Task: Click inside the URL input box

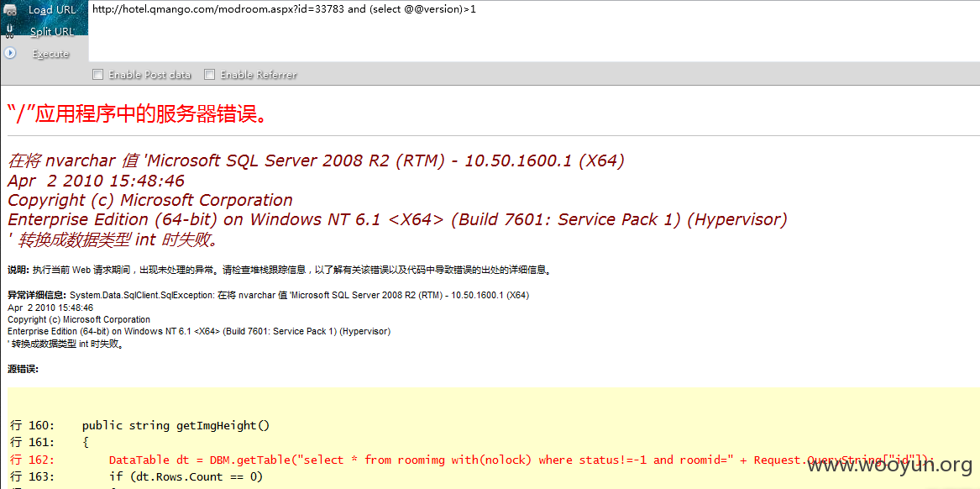Action: (x=534, y=31)
